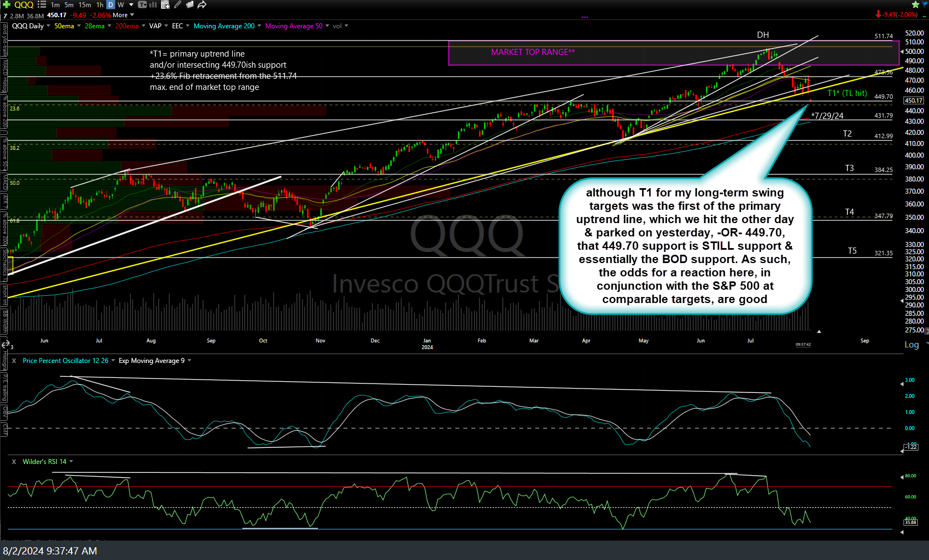Click the current price tag 450.17
Viewport: 929px width, 560px height.
click(x=913, y=100)
